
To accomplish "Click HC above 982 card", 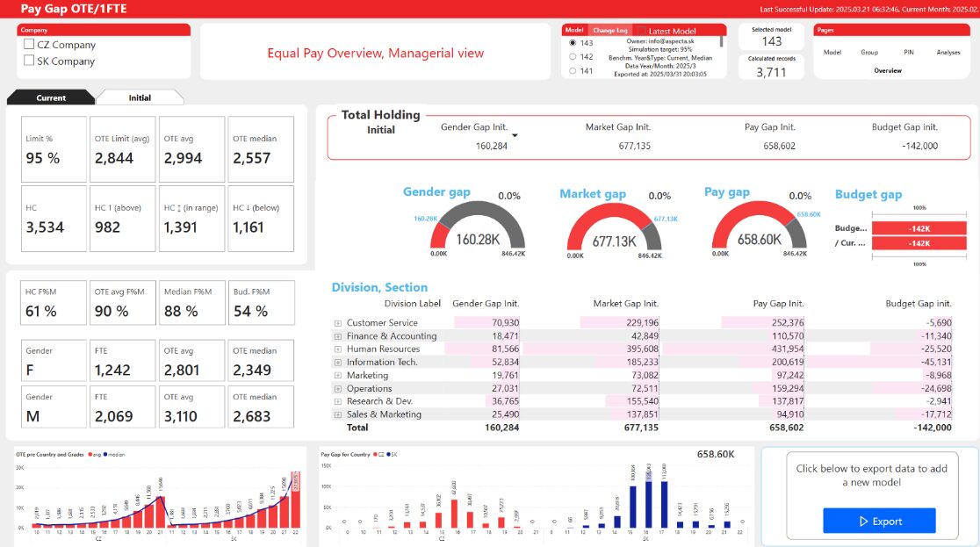I will pos(123,219).
